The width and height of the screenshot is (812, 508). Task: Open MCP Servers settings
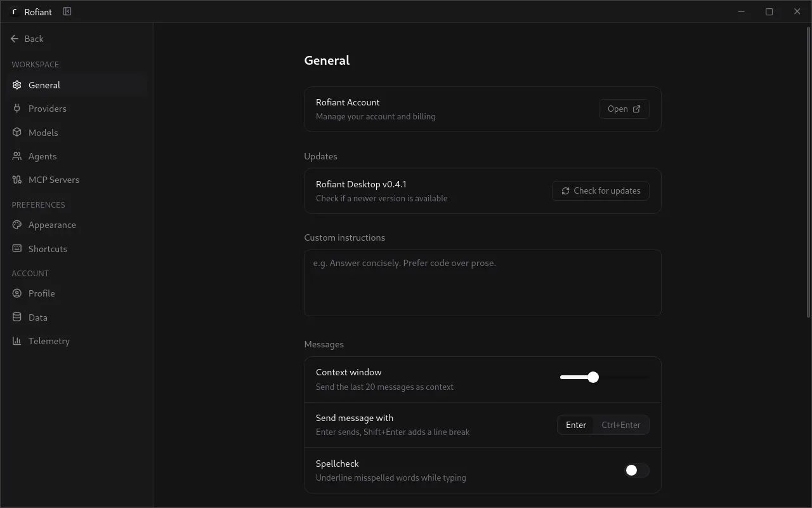coord(77,180)
